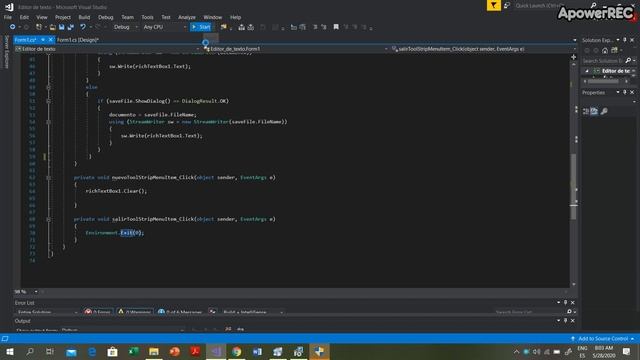Toggle the 0 Errors filter button
Viewport: 640px width, 360px height.
[x=98, y=312]
